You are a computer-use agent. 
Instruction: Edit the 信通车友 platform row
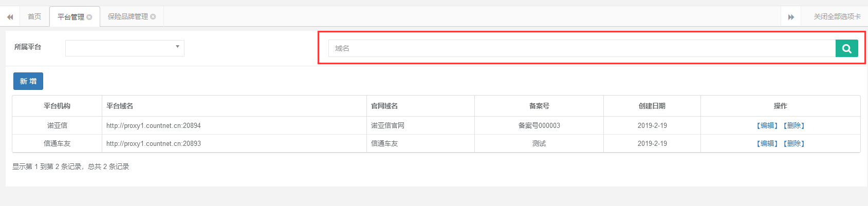pos(767,144)
